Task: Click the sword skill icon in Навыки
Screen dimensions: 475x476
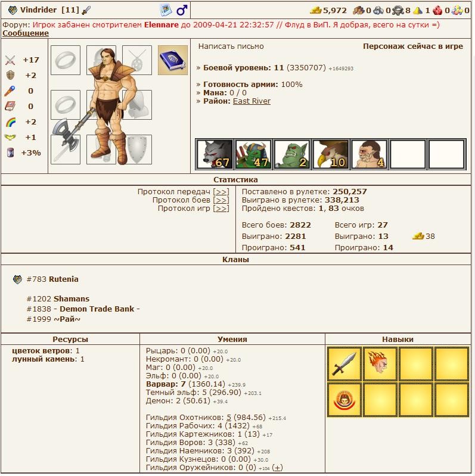Action: pyautogui.click(x=344, y=364)
